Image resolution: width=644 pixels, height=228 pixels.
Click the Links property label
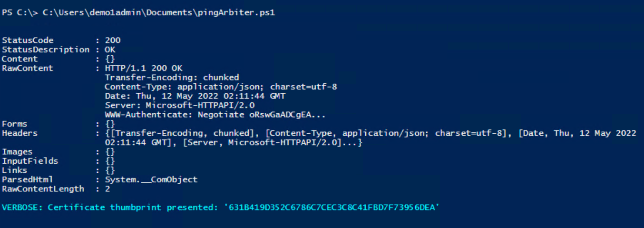point(15,170)
